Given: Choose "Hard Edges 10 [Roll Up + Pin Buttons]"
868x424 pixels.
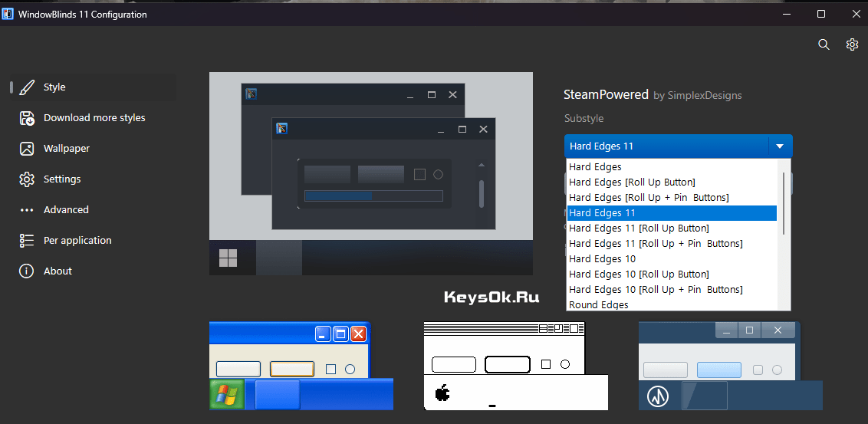Looking at the screenshot, I should 672,290.
